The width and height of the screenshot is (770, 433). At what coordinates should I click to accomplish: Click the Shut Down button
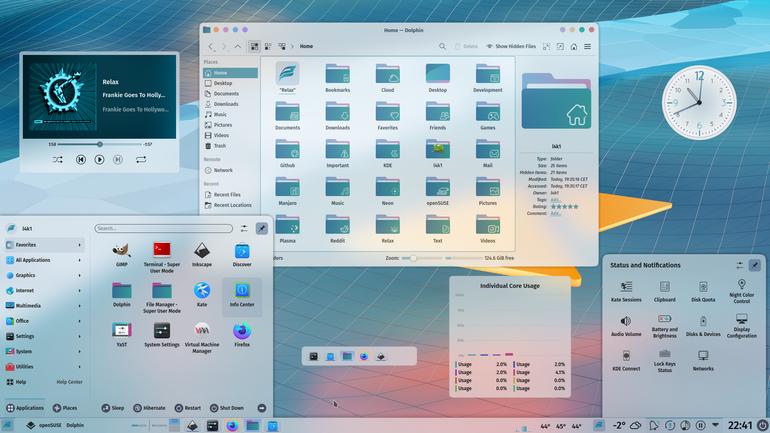click(x=227, y=408)
